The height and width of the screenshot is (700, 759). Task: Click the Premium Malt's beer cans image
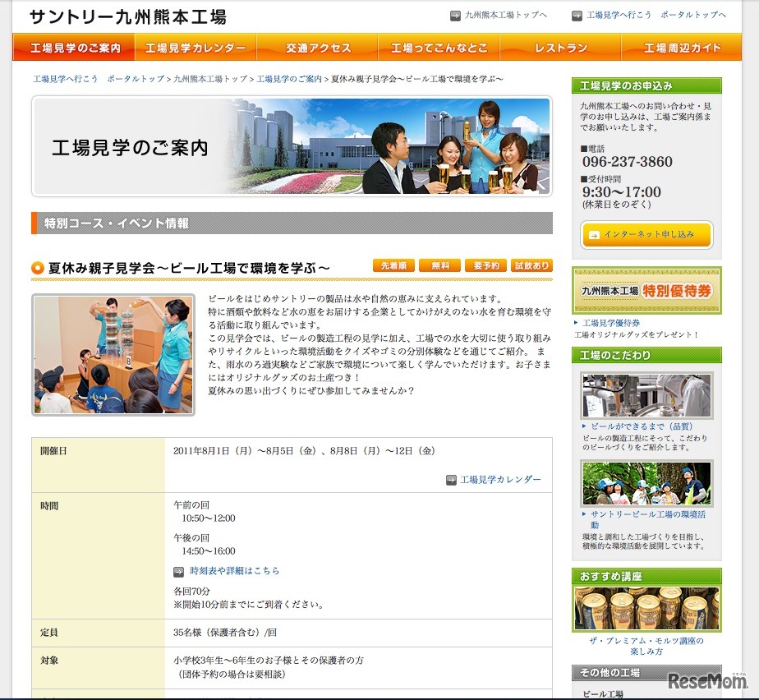pos(646,606)
